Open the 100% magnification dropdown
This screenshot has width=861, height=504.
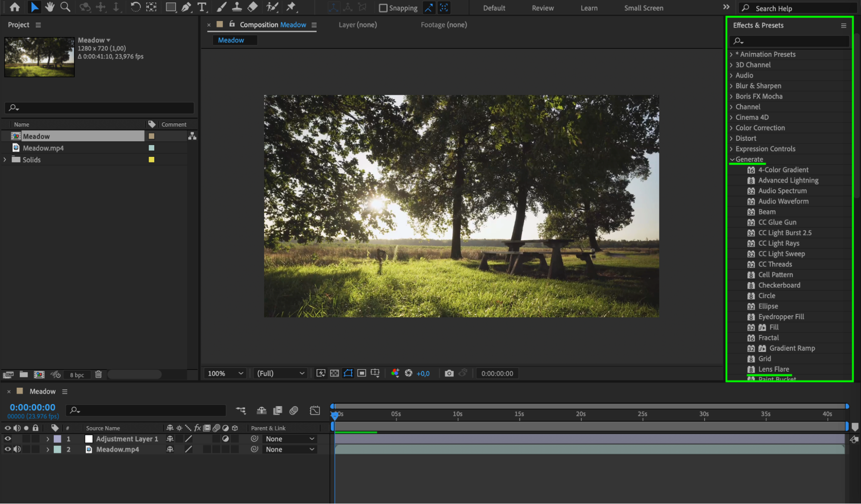coord(225,373)
